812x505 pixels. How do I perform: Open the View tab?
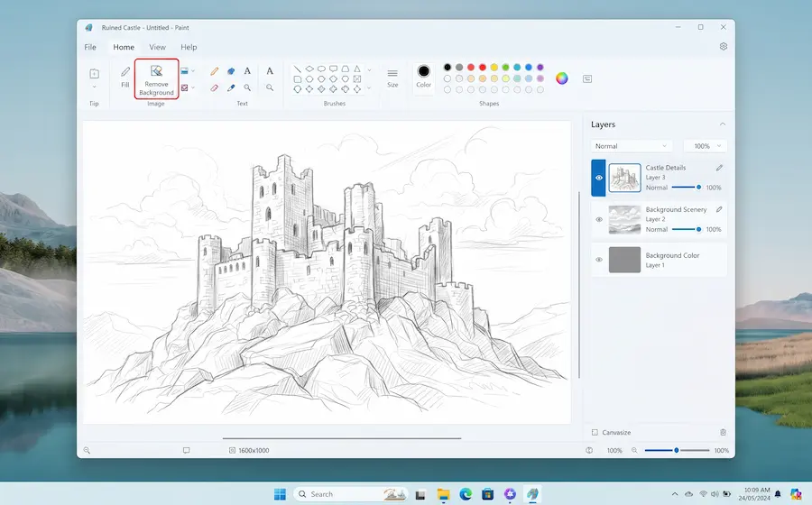pyautogui.click(x=157, y=47)
